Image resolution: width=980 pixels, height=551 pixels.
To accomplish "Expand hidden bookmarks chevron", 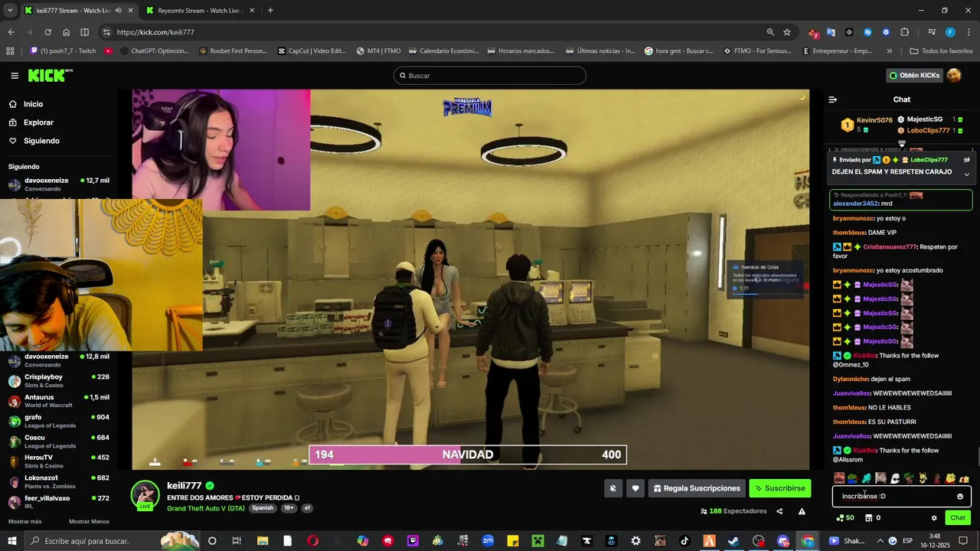I will pyautogui.click(x=889, y=51).
